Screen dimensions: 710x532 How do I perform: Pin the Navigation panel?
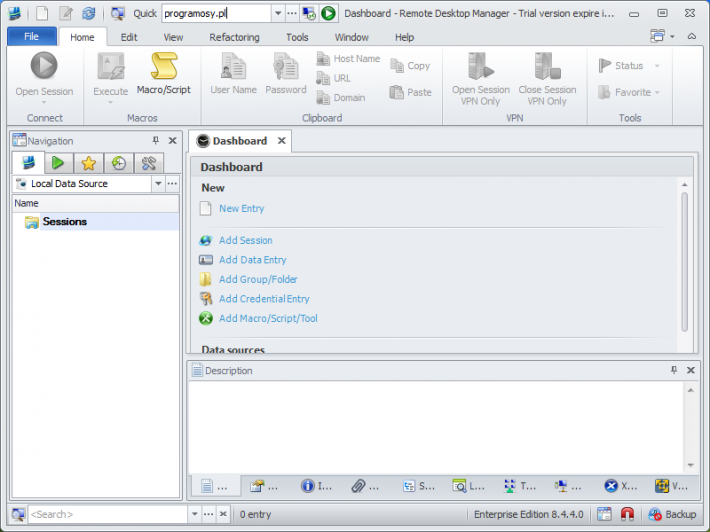click(x=155, y=140)
